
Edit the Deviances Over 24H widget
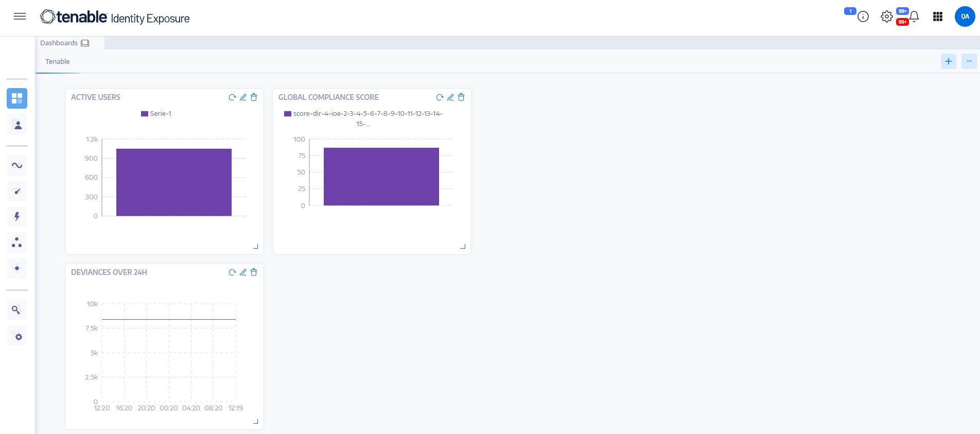(243, 272)
